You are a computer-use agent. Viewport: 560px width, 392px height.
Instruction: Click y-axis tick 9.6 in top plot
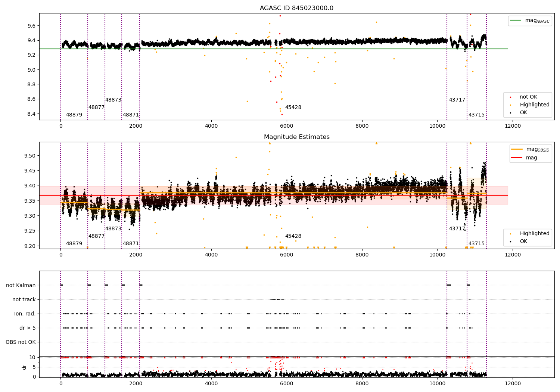click(x=31, y=26)
